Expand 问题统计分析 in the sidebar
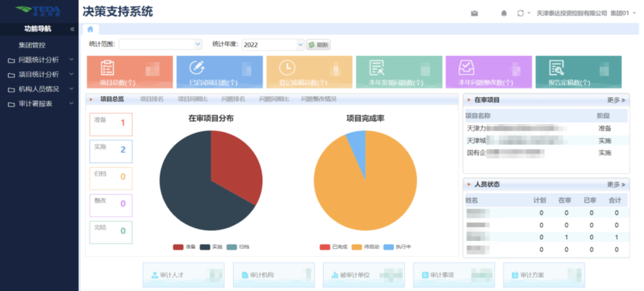 tap(38, 60)
